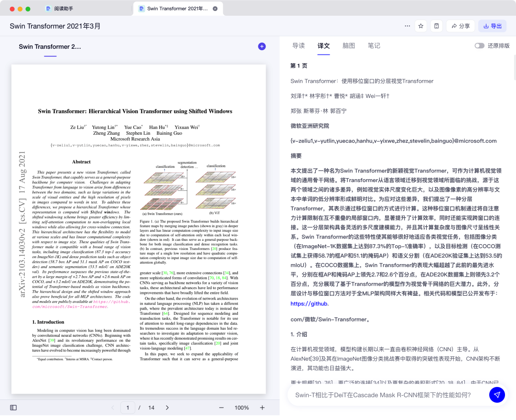Go to previous page arrow
Image resolution: width=516 pixels, height=420 pixels.
tap(113, 408)
